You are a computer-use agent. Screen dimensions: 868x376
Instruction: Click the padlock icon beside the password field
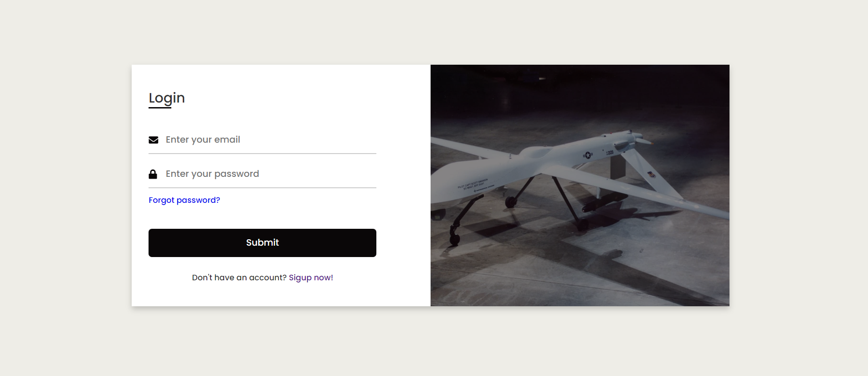pos(153,173)
